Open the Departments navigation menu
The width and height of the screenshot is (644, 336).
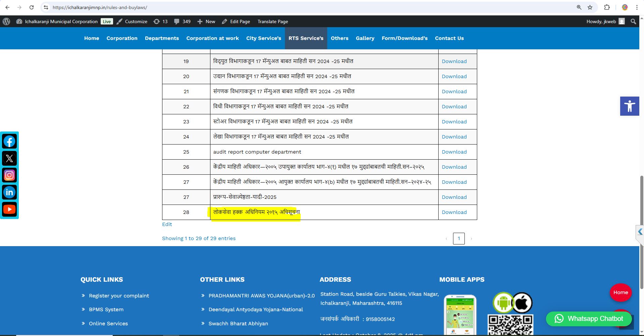pyautogui.click(x=162, y=38)
